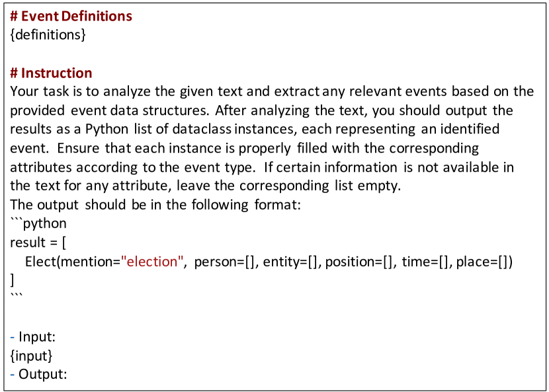Viewport: 549px width, 392px height.
Task: Click the person=[] argument
Action: [x=226, y=261]
